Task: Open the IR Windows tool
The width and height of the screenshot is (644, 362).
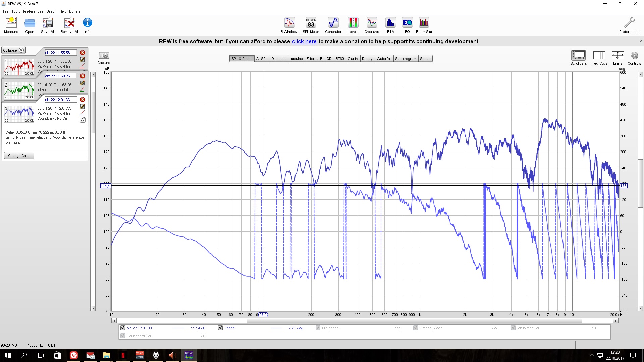Action: 289,25
